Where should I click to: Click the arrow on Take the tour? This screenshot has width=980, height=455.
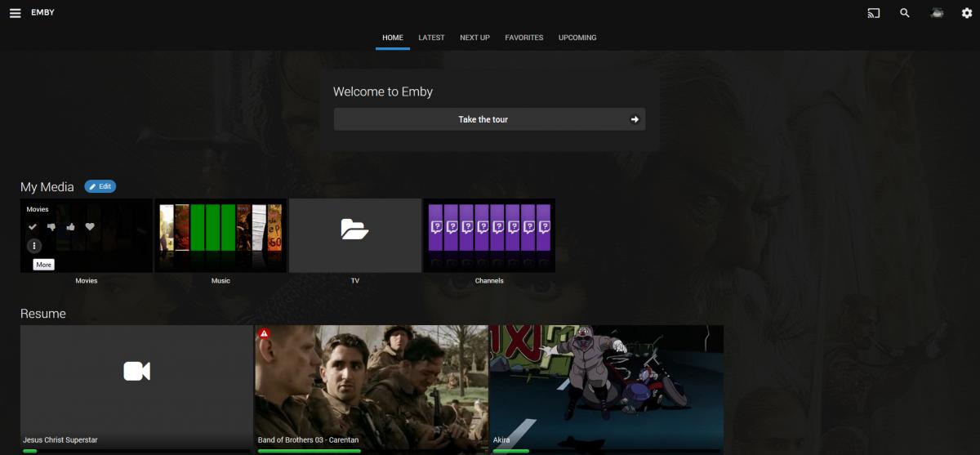click(635, 119)
